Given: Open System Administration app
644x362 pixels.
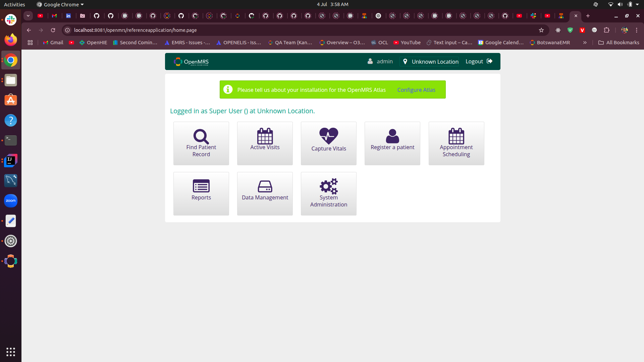Looking at the screenshot, I should pos(328,193).
